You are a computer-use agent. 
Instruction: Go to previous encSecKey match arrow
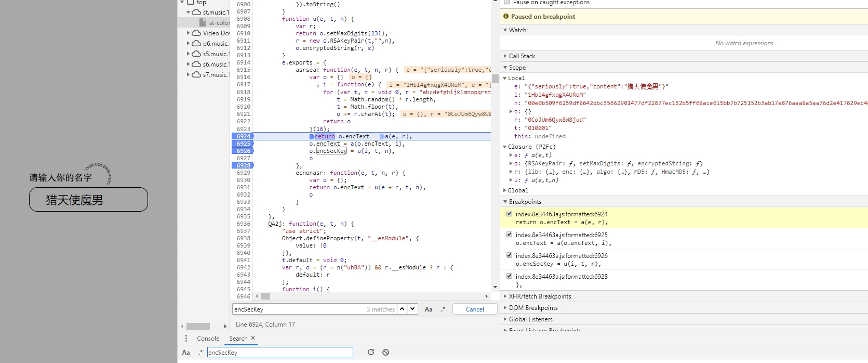[x=402, y=309]
